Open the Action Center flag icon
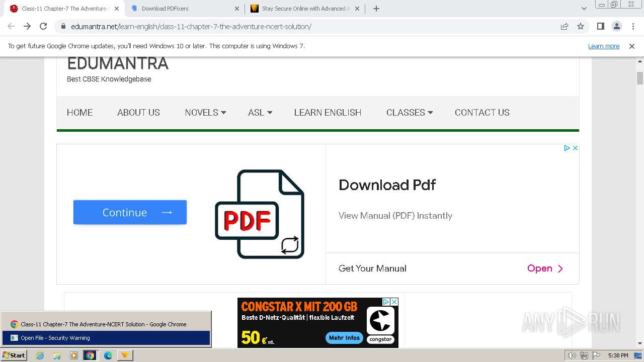 pos(595,355)
